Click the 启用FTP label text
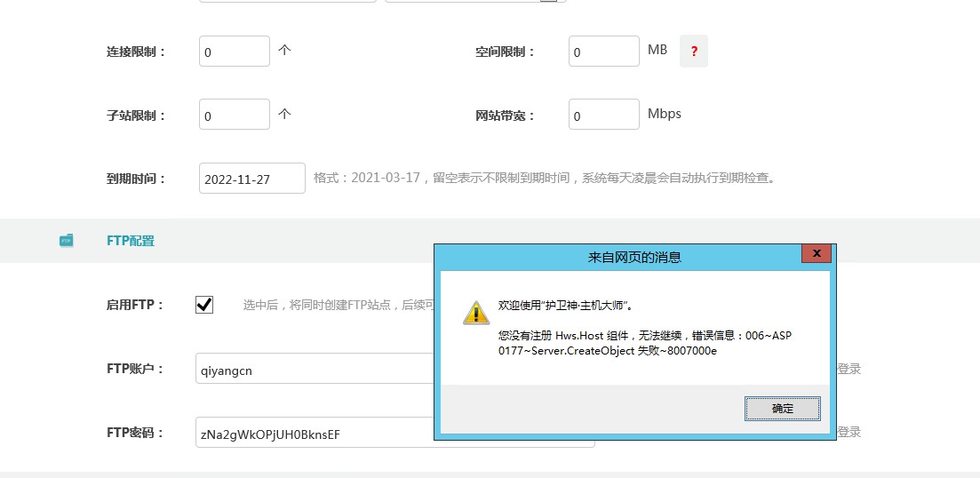 [x=135, y=305]
